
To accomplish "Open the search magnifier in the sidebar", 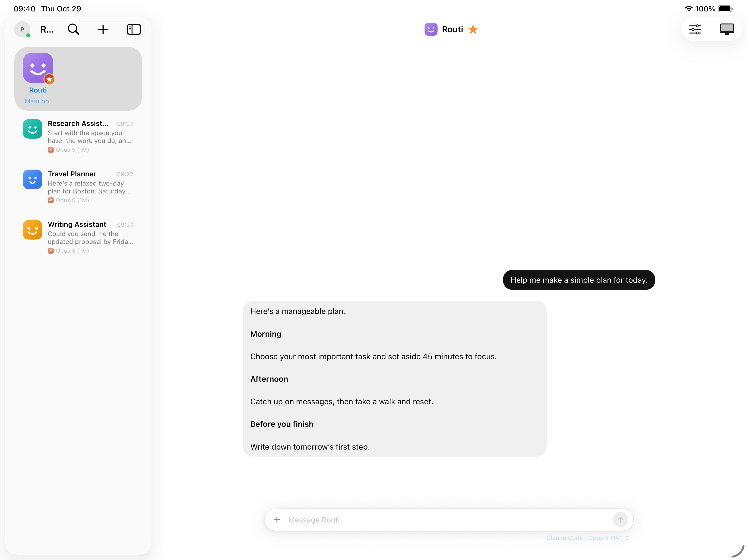I will tap(73, 29).
